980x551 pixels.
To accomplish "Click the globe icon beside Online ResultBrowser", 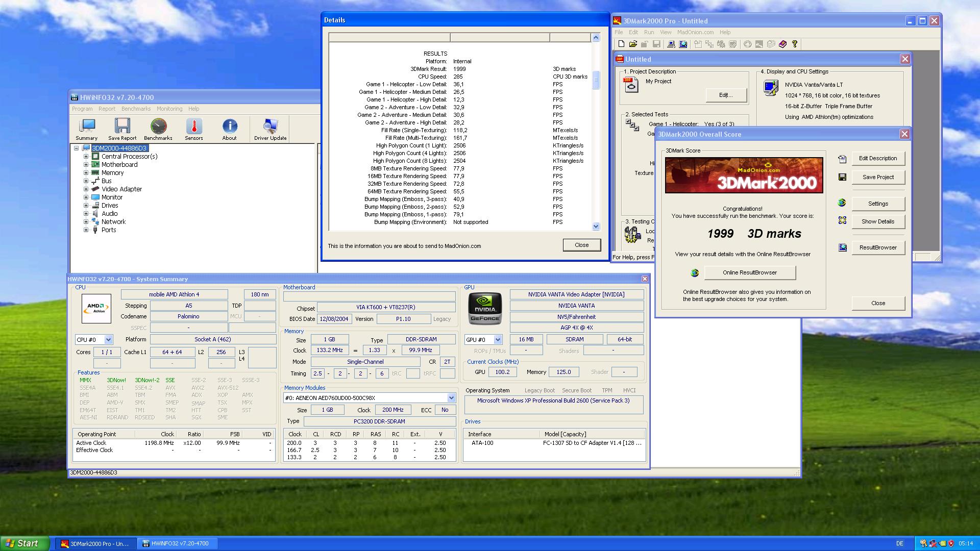I will coord(695,273).
